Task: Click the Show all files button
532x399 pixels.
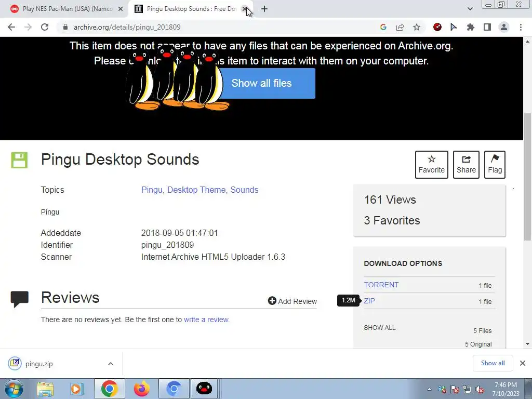Action: tap(262, 83)
